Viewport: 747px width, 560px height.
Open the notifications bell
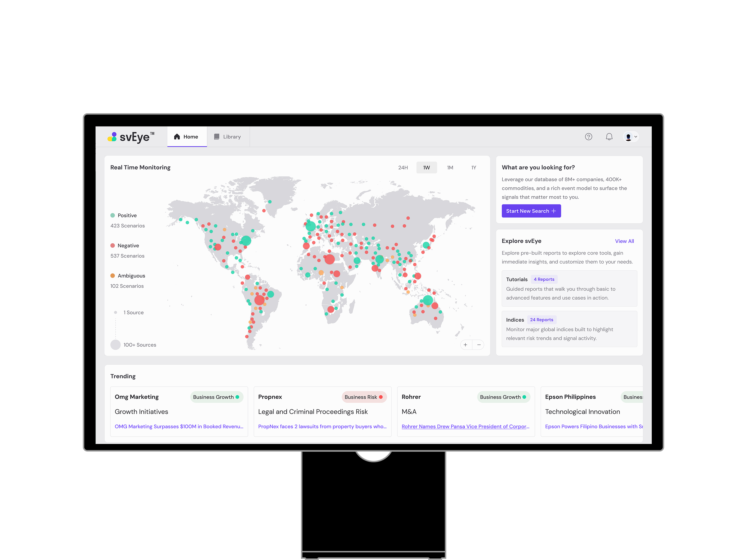tap(609, 137)
